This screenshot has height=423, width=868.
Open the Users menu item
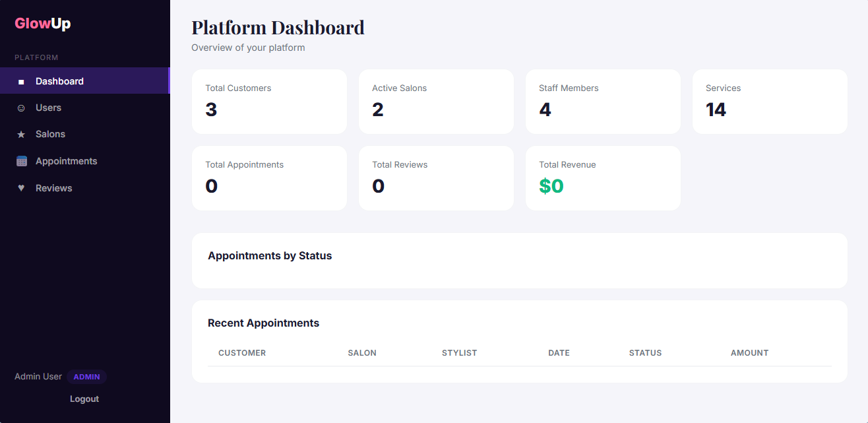(x=84, y=108)
